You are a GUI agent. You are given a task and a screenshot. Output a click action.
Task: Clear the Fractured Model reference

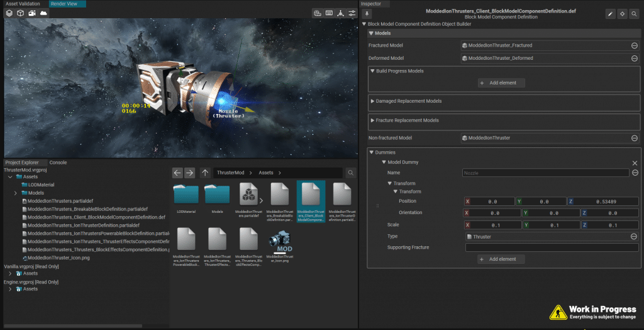pyautogui.click(x=635, y=45)
